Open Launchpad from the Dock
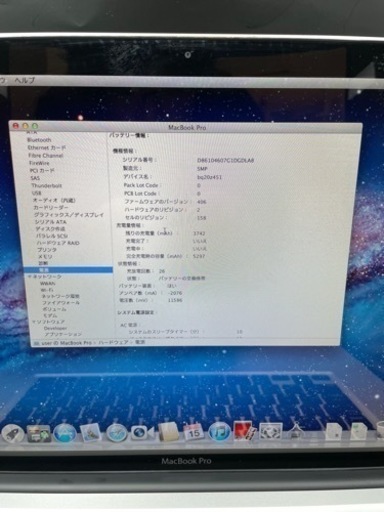This screenshot has width=384, height=512. click(x=12, y=433)
